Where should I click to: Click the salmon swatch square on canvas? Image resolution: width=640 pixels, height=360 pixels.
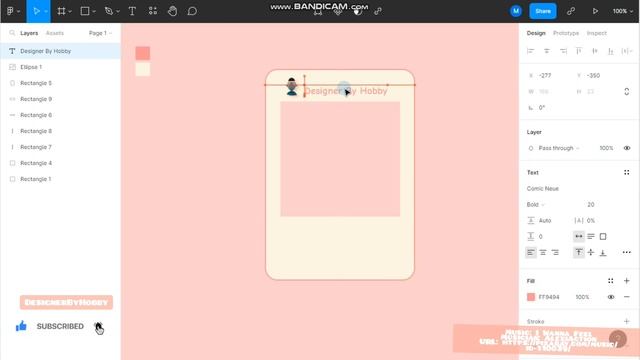click(142, 53)
